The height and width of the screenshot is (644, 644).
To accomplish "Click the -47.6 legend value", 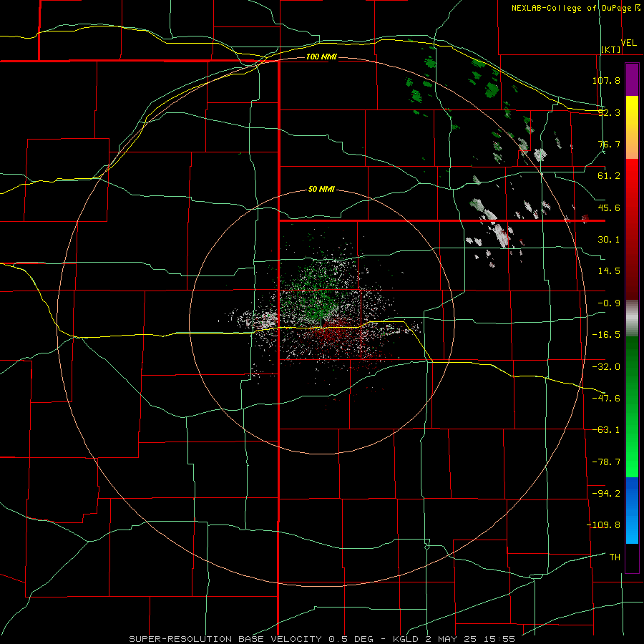I will pyautogui.click(x=606, y=399).
